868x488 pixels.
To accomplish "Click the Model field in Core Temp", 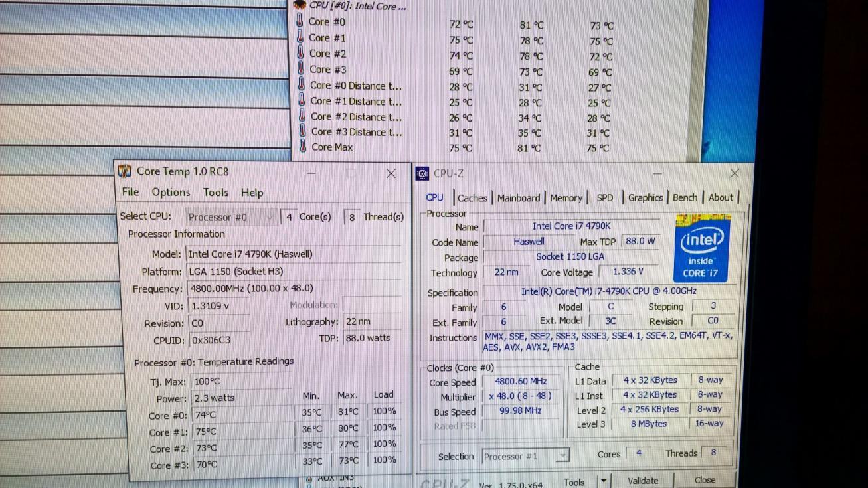I will coord(293,254).
